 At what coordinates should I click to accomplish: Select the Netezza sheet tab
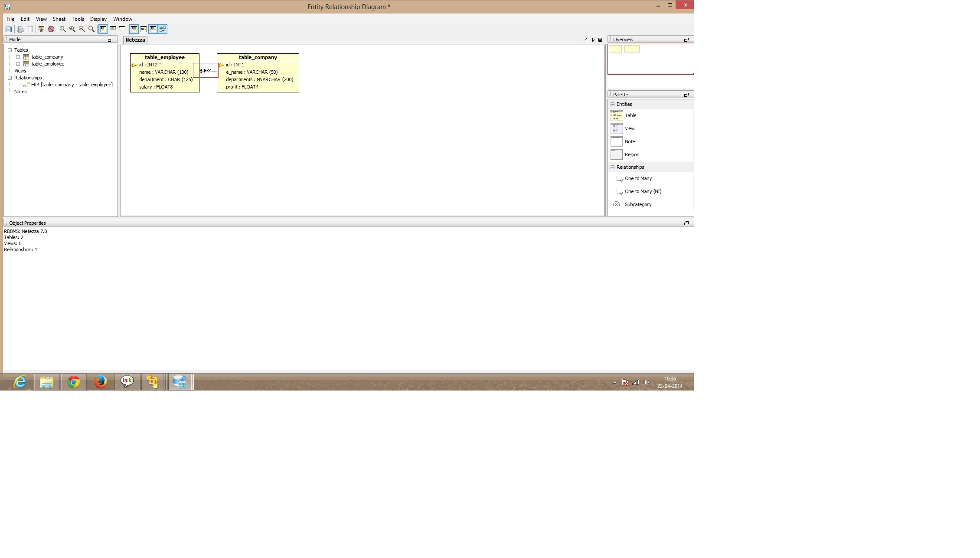click(x=135, y=40)
